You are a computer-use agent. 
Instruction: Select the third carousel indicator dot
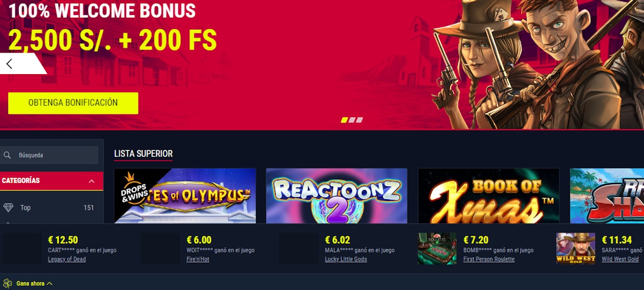click(x=360, y=120)
